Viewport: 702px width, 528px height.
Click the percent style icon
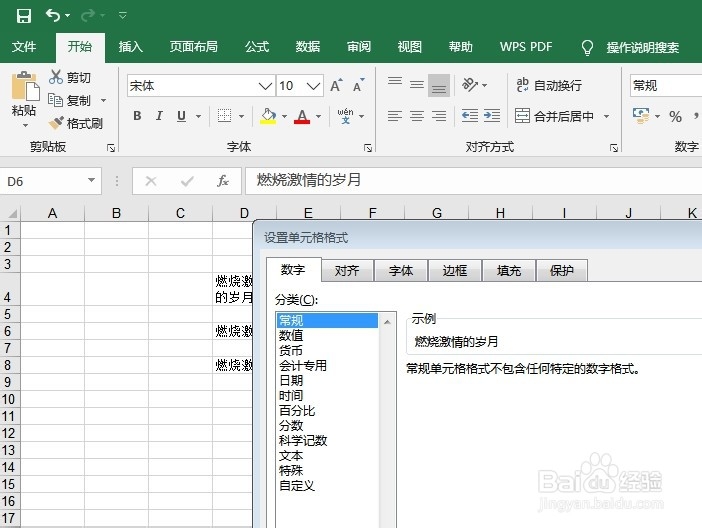pos(675,117)
